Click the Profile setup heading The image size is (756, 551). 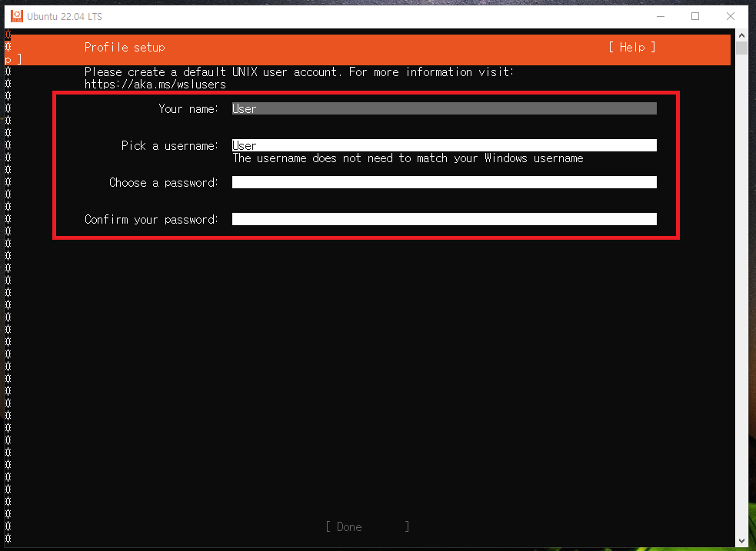[x=125, y=47]
